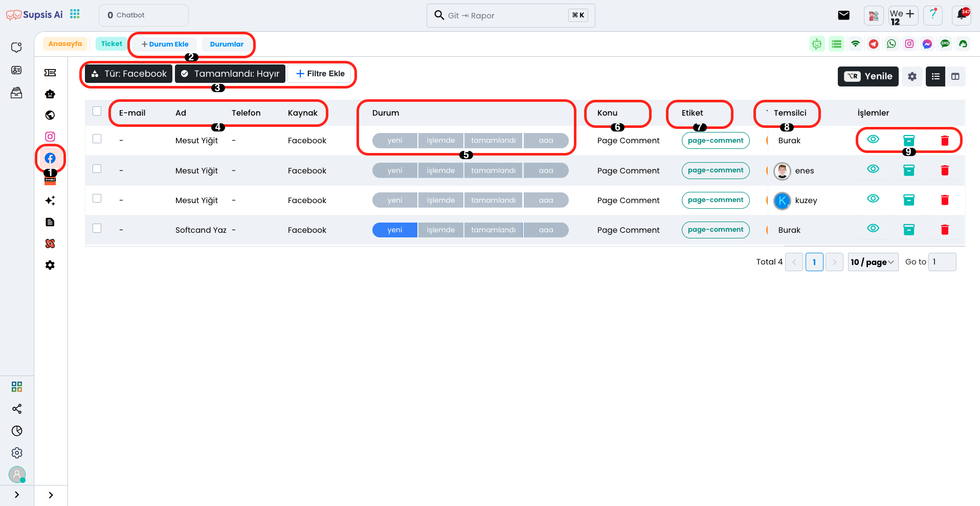This screenshot has width=980, height=506.
Task: Select the aaa status on the kuzey row
Action: click(x=546, y=200)
